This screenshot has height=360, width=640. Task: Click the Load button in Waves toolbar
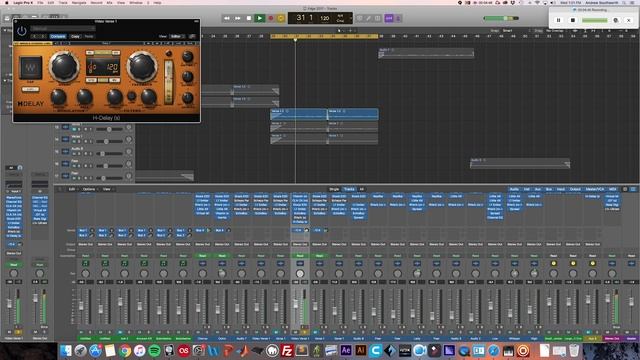(x=178, y=43)
